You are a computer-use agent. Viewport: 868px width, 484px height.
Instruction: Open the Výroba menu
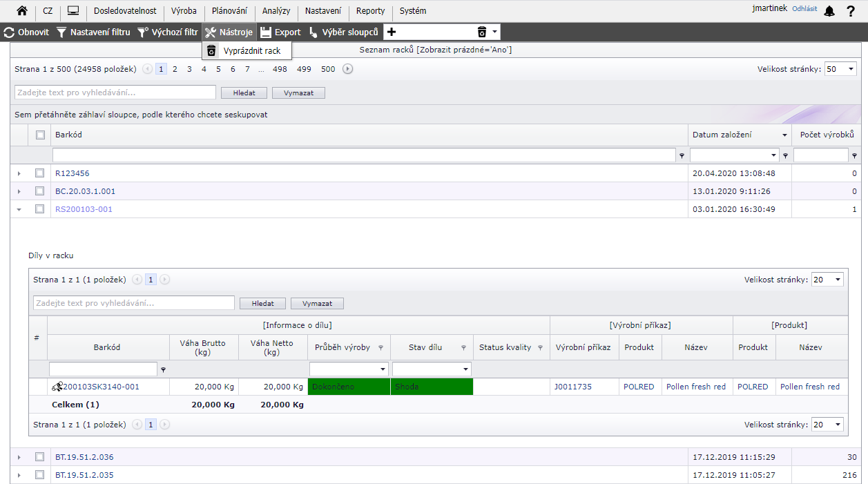pos(184,11)
